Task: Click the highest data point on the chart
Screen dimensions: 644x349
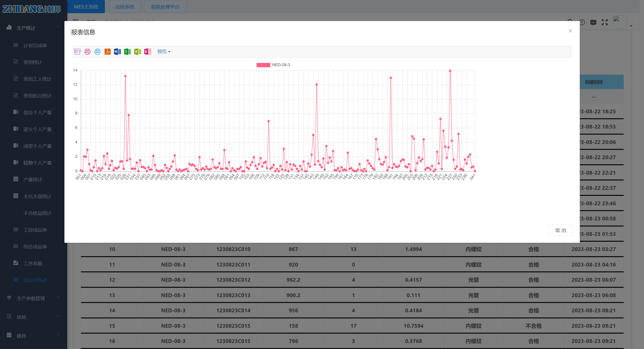Action: 450,71
